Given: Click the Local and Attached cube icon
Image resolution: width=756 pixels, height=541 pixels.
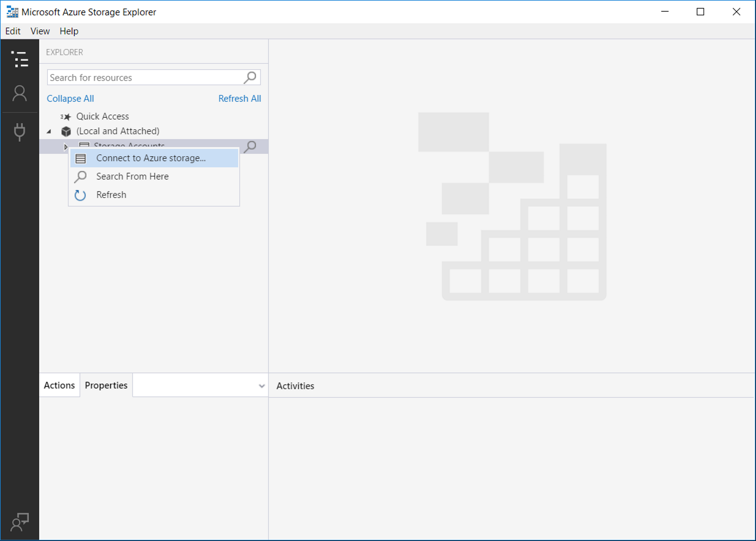Looking at the screenshot, I should pyautogui.click(x=66, y=131).
